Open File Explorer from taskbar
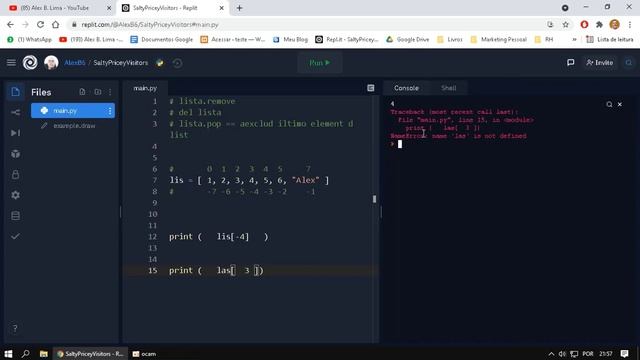Viewport: 640px width, 360px height. [x=43, y=353]
